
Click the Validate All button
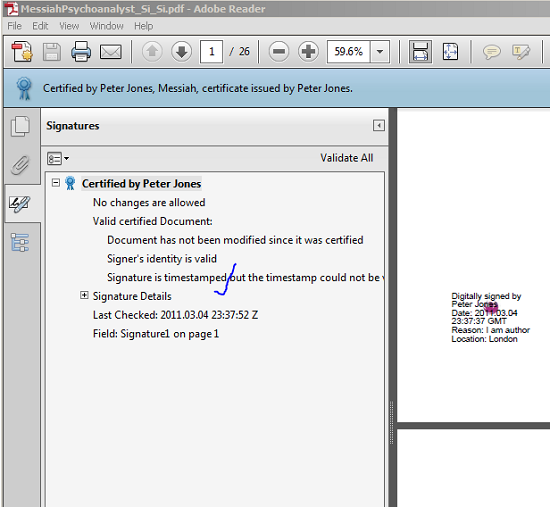347,158
